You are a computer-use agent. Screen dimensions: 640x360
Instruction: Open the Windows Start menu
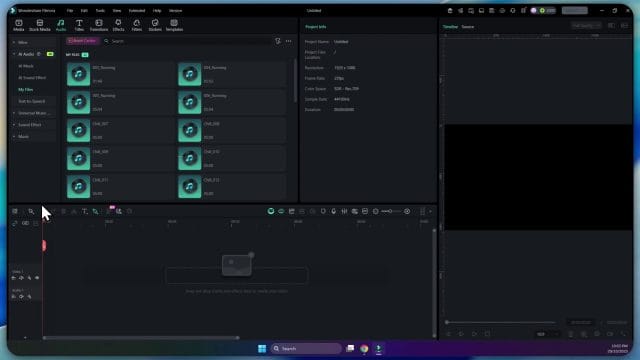coord(262,349)
